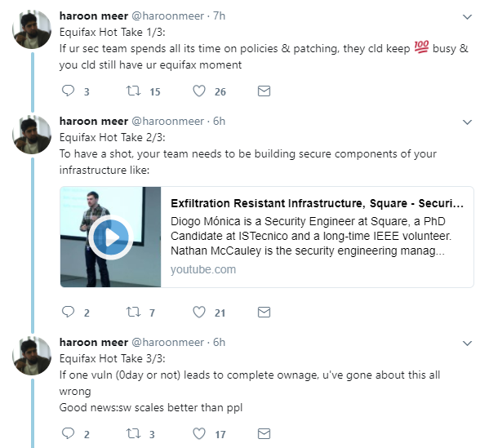Viewport: 489px width, 448px height.
Task: Like the Equifax Hot Take 3/3 tweet
Action: tap(199, 433)
